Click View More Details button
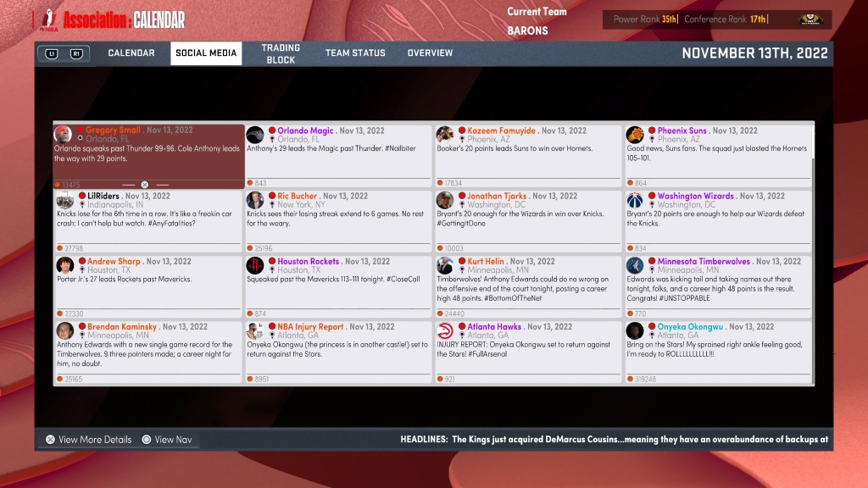 (x=88, y=440)
